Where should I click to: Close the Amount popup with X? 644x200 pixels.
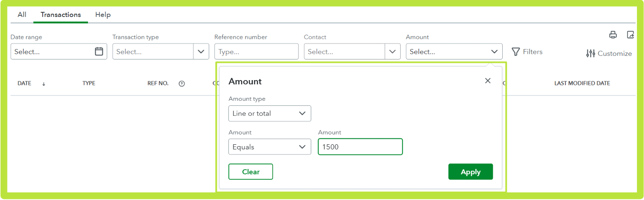point(488,81)
